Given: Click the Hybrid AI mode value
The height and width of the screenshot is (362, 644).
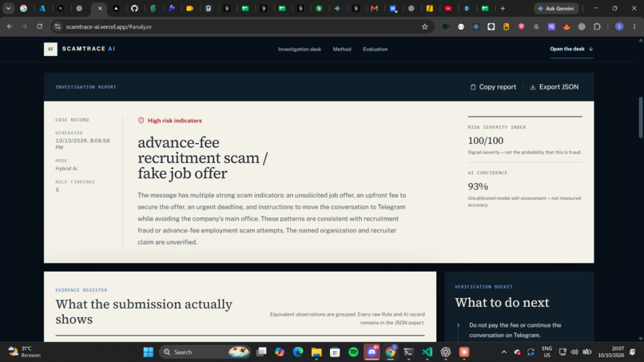Looking at the screenshot, I should [66, 169].
